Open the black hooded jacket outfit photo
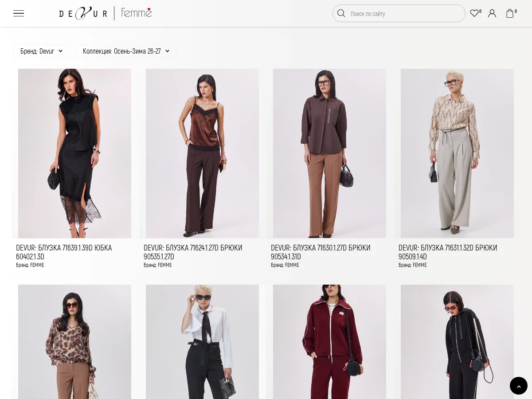532x399 pixels. point(457,342)
